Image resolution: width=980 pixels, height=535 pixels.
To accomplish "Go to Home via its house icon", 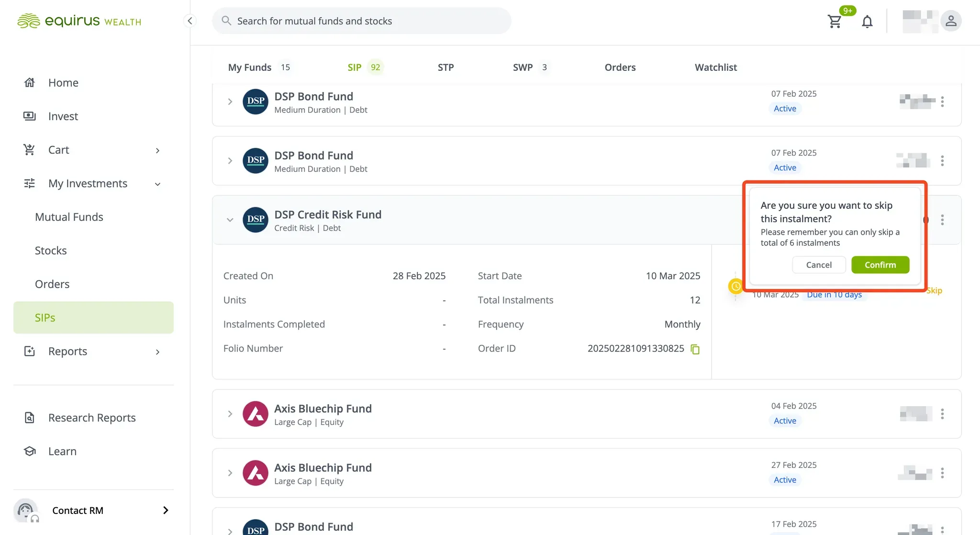I will [30, 82].
